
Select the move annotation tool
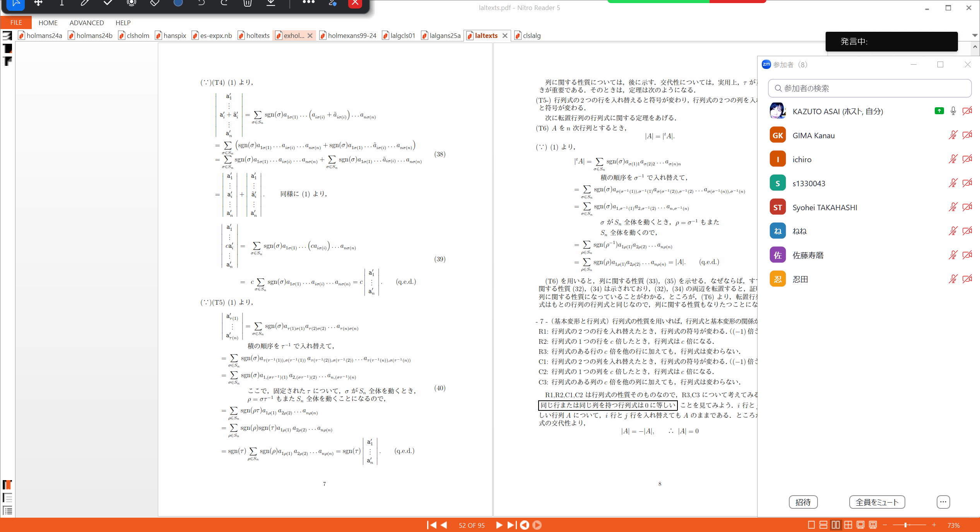pyautogui.click(x=38, y=3)
